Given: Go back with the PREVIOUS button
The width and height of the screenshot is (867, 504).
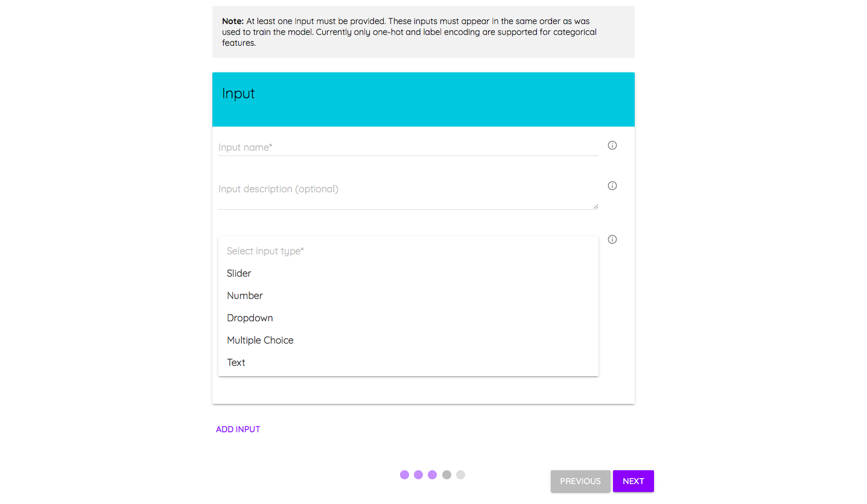Looking at the screenshot, I should click(580, 481).
